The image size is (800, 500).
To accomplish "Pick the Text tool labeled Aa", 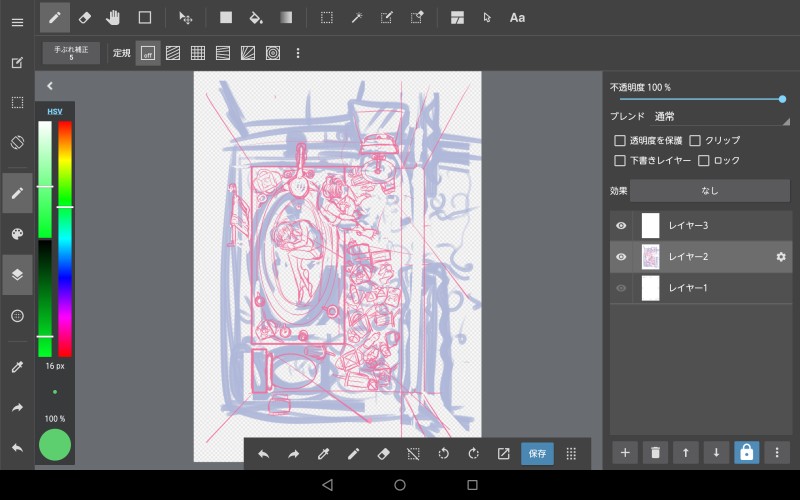I will tap(517, 17).
